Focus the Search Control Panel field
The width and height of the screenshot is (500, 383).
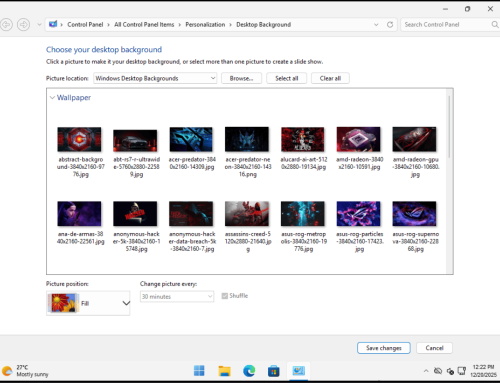pos(446,25)
